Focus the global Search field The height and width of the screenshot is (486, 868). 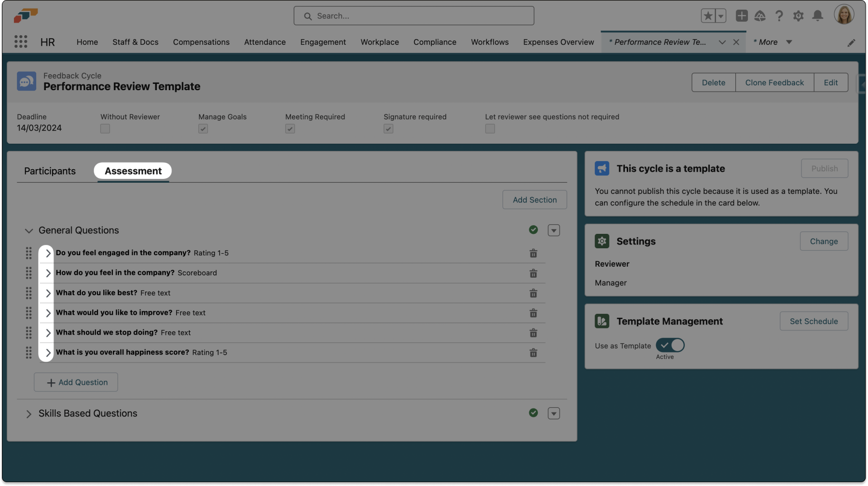click(413, 16)
